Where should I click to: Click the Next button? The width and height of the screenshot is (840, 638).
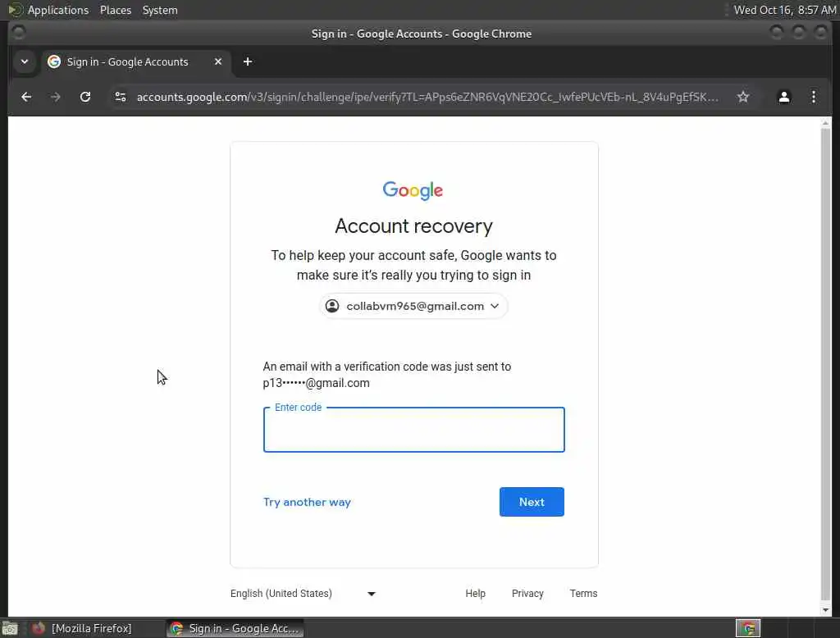point(532,502)
